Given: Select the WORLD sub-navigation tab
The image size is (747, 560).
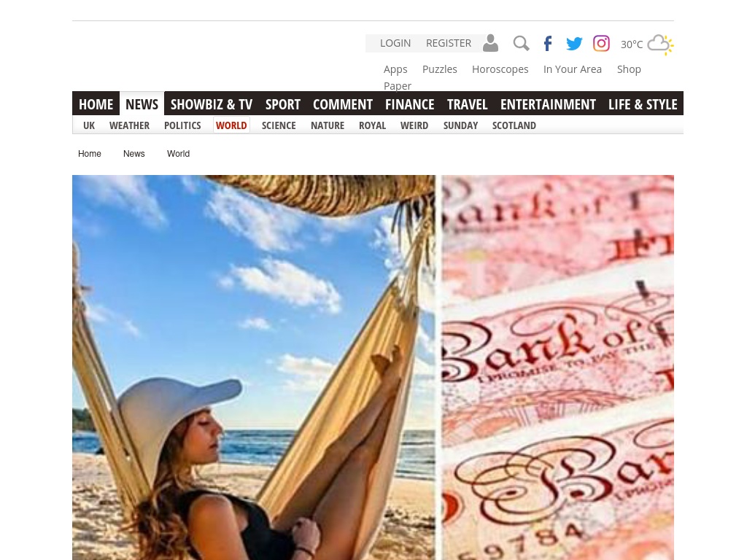Looking at the screenshot, I should point(231,125).
